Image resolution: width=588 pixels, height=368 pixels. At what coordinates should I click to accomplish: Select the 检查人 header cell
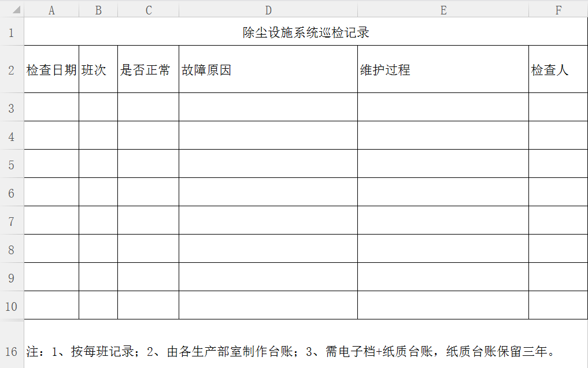click(x=558, y=70)
